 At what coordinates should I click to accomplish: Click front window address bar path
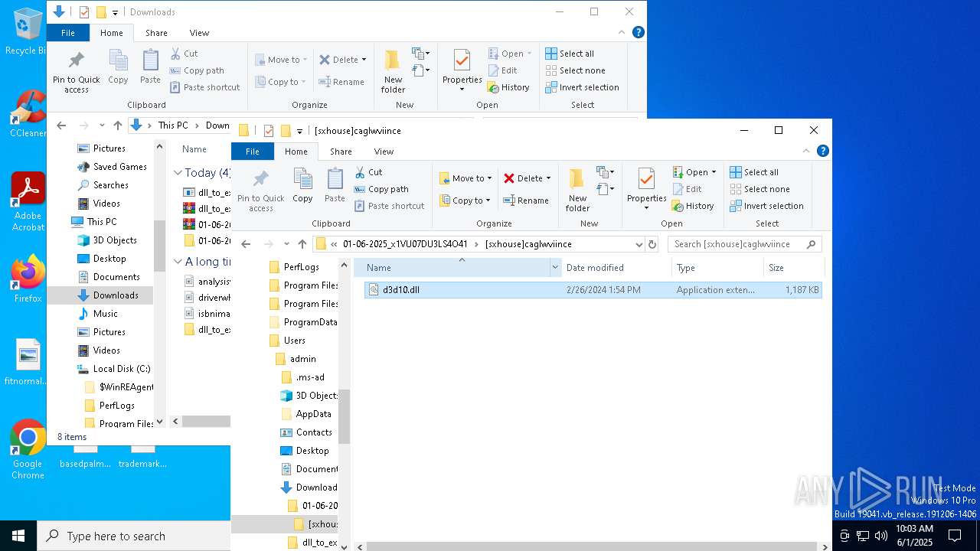tap(473, 244)
